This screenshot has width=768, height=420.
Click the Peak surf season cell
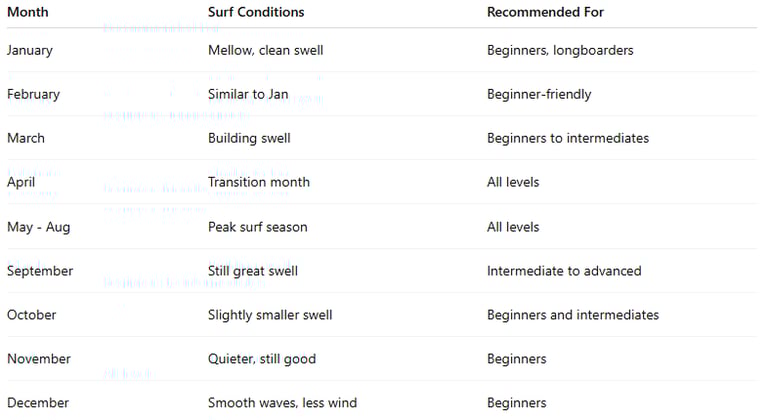tap(258, 227)
